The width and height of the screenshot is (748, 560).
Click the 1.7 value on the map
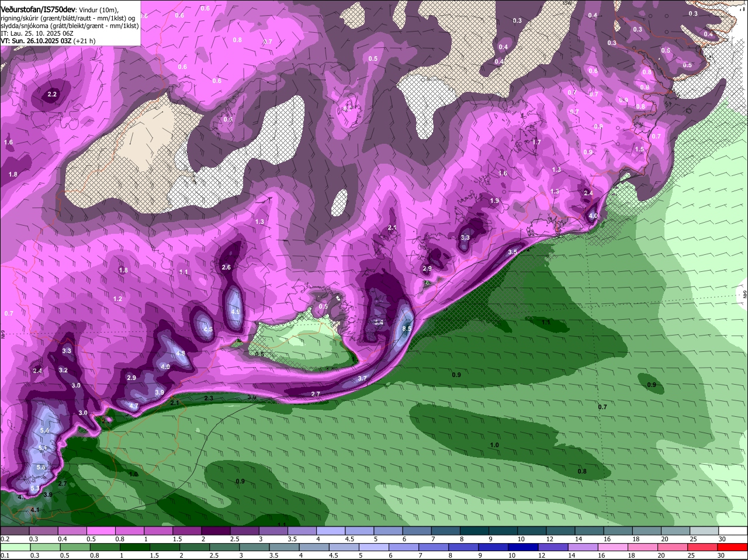[x=536, y=142]
